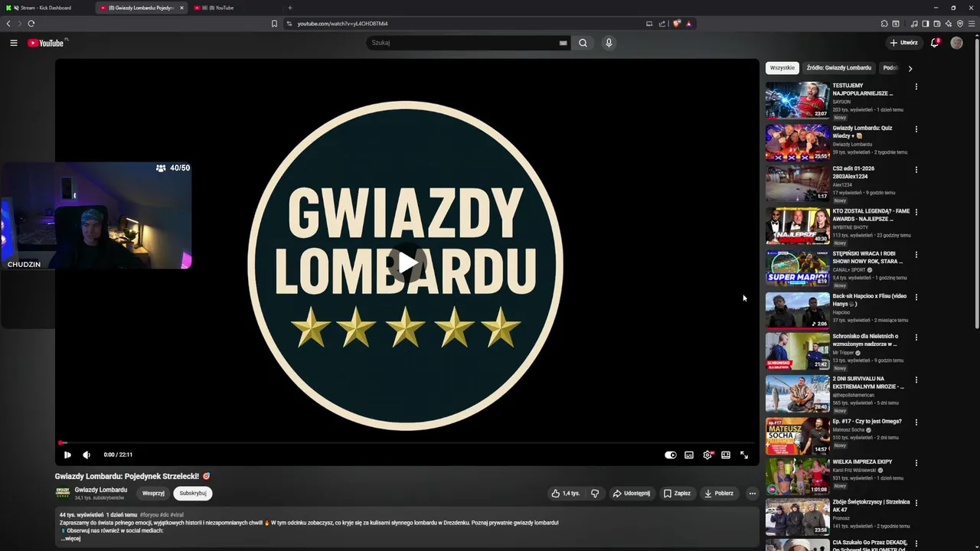Screen dimensions: 980x551
Task: Go to the YouTube home logo
Action: 46,43
